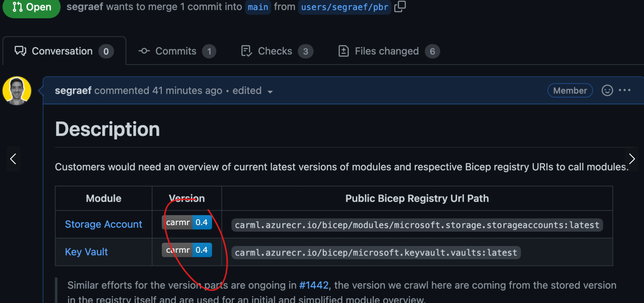Open issue #1442 link

point(314,285)
